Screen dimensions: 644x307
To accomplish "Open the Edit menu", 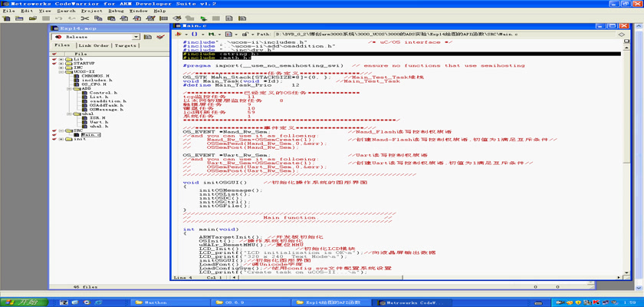I will 27,11.
